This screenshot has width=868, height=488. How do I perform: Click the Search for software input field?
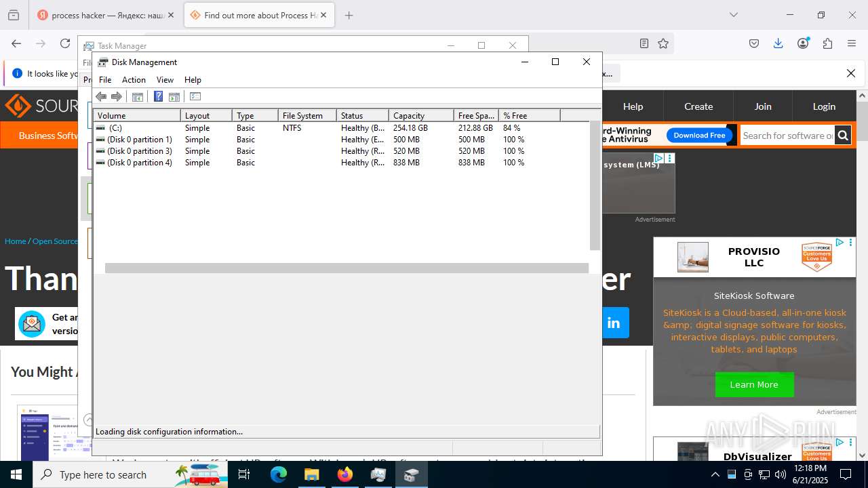coord(787,136)
